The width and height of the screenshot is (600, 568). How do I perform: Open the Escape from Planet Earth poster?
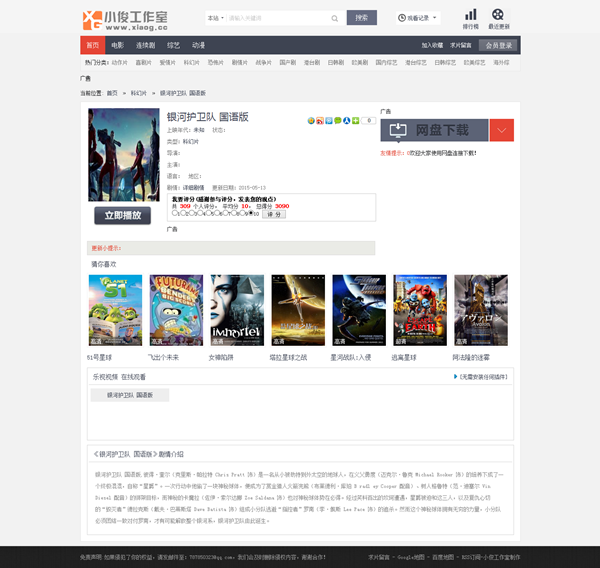(x=420, y=310)
